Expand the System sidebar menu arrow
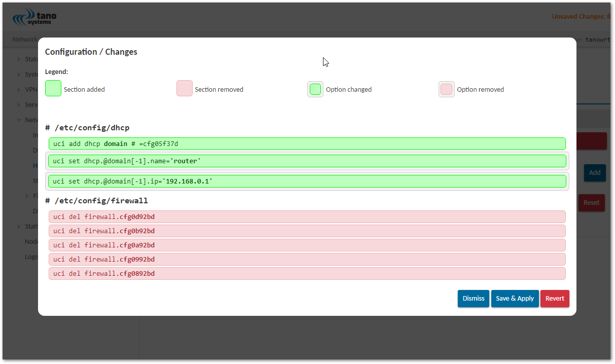This screenshot has height=364, width=615. pos(19,75)
